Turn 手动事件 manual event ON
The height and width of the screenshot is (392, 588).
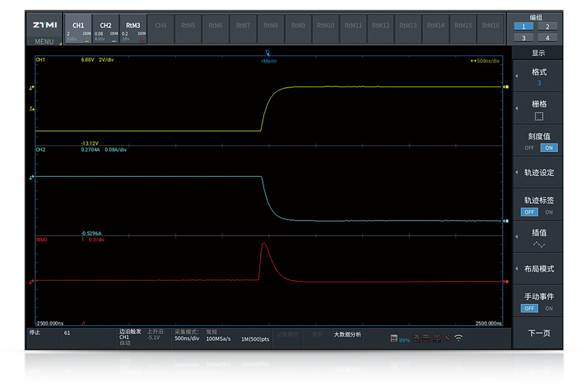(x=549, y=308)
